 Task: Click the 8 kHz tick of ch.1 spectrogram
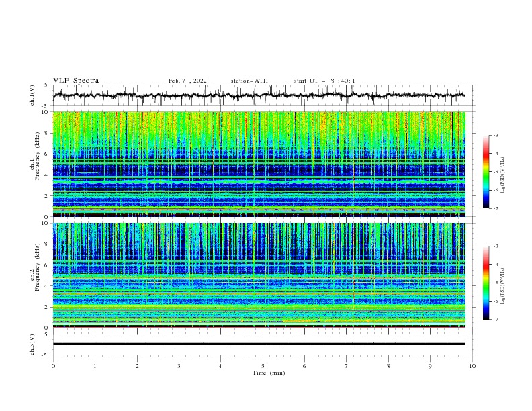coord(46,133)
